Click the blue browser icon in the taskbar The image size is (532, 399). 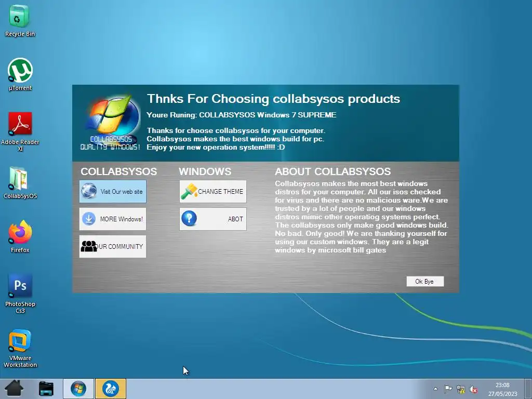111,389
